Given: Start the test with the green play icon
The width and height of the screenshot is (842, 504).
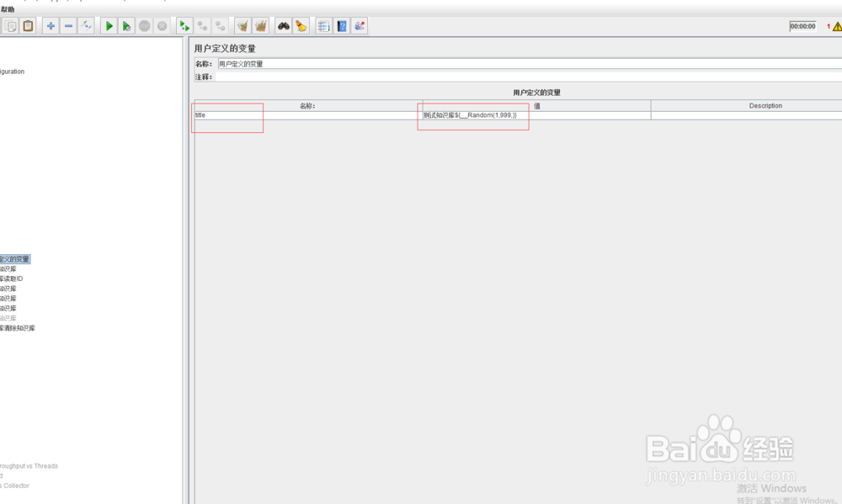Looking at the screenshot, I should [x=109, y=26].
